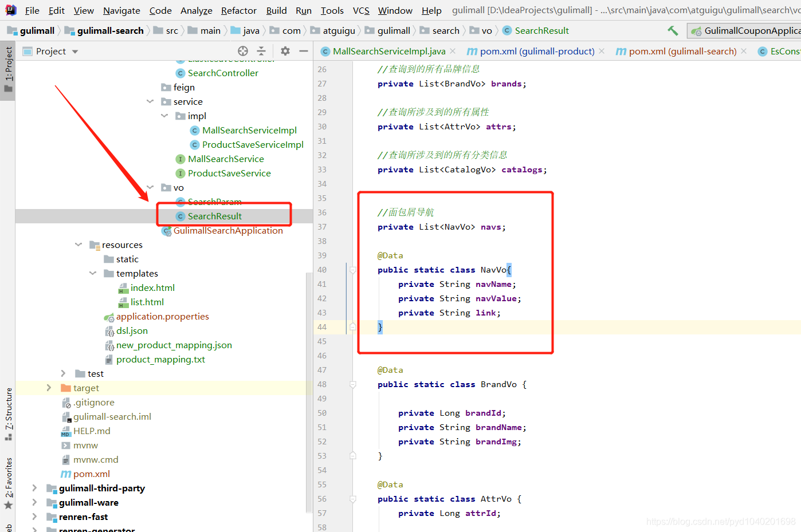Click the build hammer icon
Image resolution: width=801 pixels, height=532 pixels.
click(x=673, y=30)
